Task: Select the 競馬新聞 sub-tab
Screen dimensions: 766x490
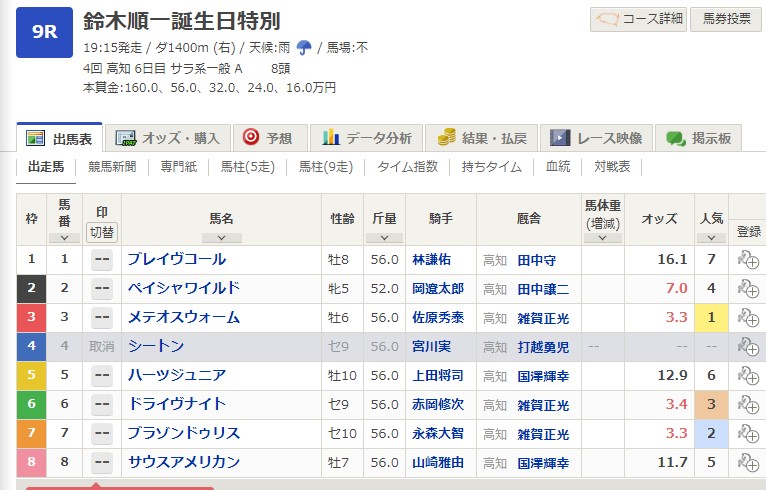Action: tap(112, 167)
